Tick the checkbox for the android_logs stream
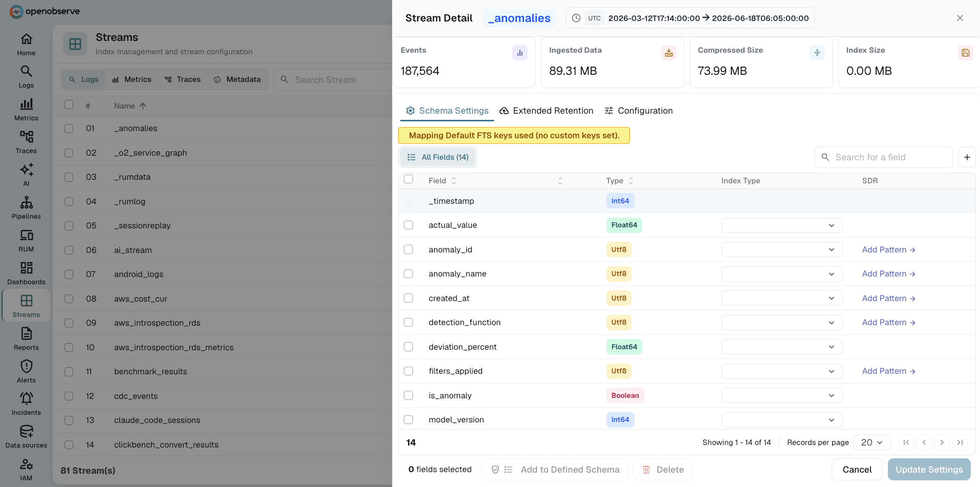 (x=69, y=274)
